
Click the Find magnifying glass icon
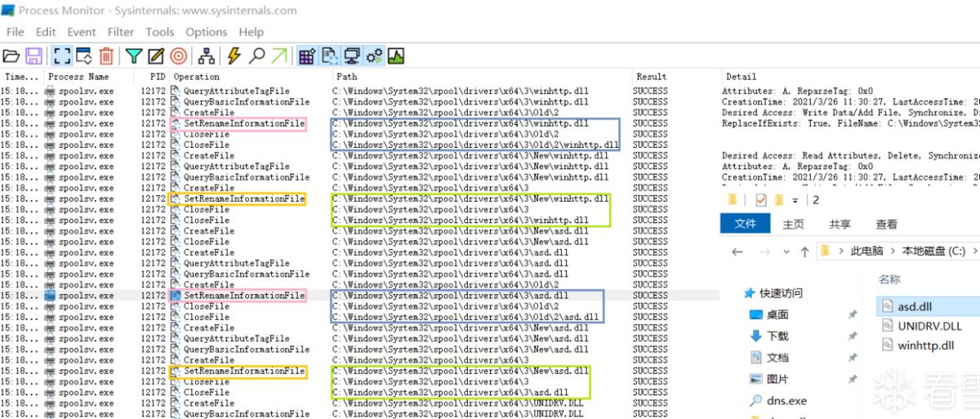click(x=257, y=56)
